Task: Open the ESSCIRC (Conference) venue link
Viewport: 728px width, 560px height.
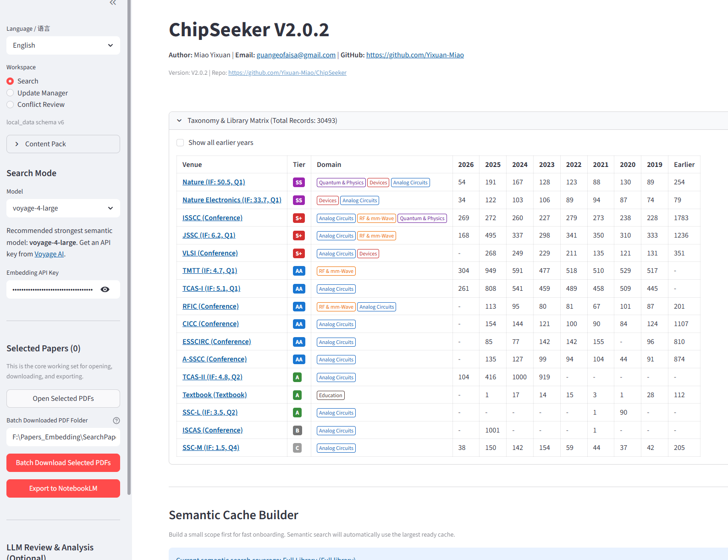Action: 217,342
